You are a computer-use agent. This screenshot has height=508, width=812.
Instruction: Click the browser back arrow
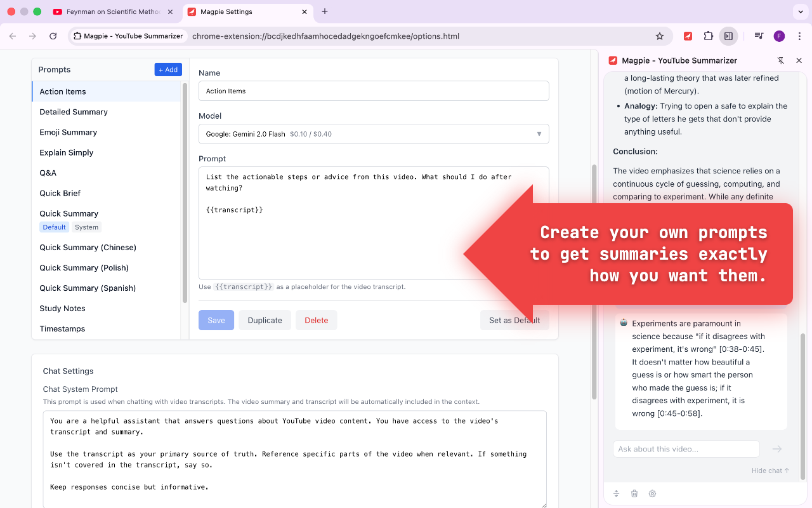point(13,36)
